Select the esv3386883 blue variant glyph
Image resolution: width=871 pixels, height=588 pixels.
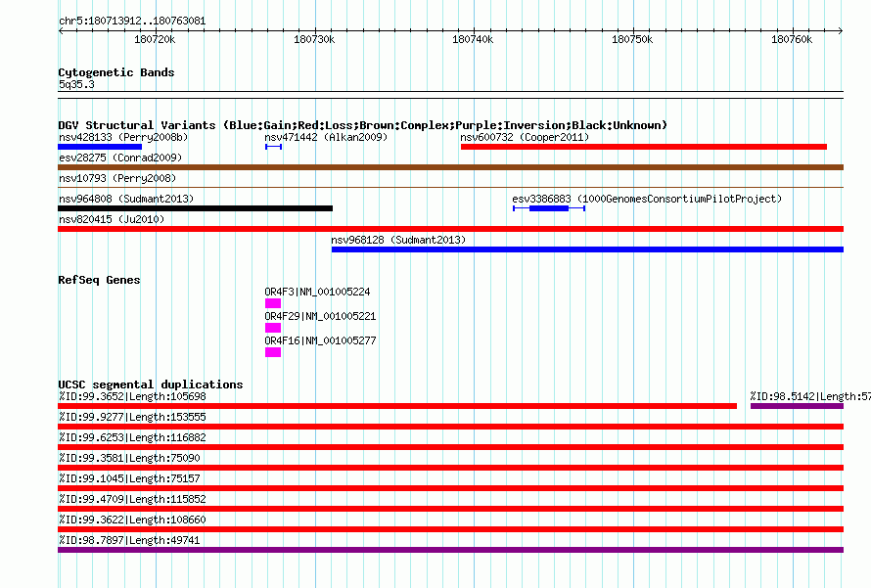549,208
